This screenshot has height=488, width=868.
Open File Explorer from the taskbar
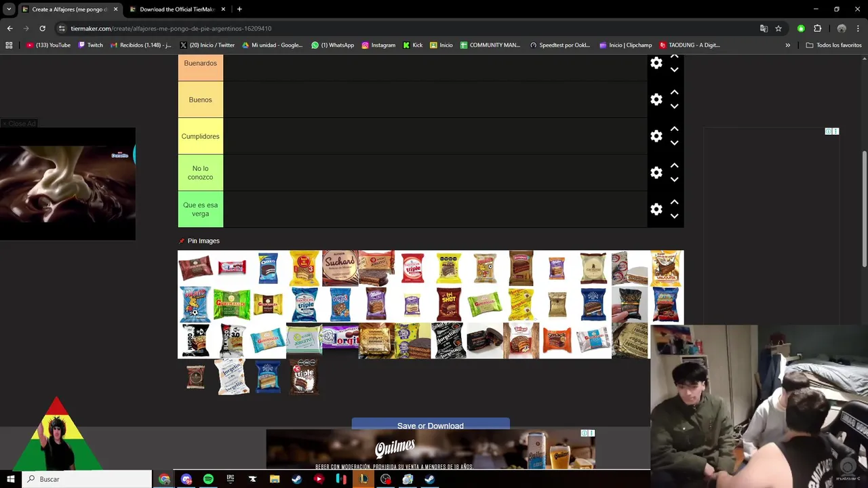click(275, 479)
